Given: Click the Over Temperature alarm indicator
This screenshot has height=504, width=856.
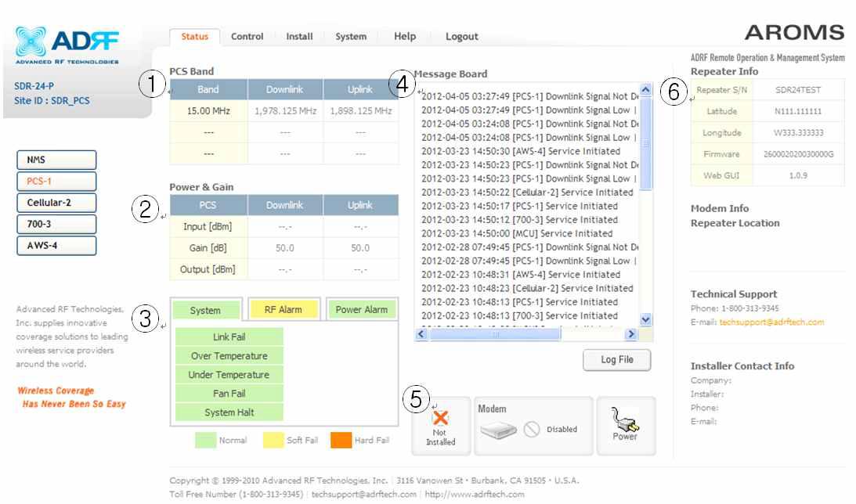Looking at the screenshot, I should coord(229,355).
